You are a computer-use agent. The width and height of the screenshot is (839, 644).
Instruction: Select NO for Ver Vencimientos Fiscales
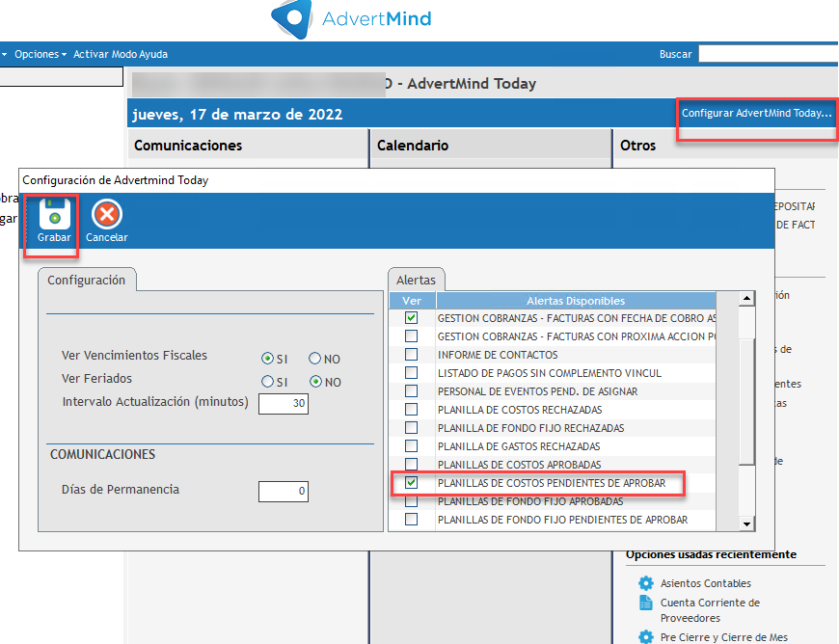(x=314, y=359)
